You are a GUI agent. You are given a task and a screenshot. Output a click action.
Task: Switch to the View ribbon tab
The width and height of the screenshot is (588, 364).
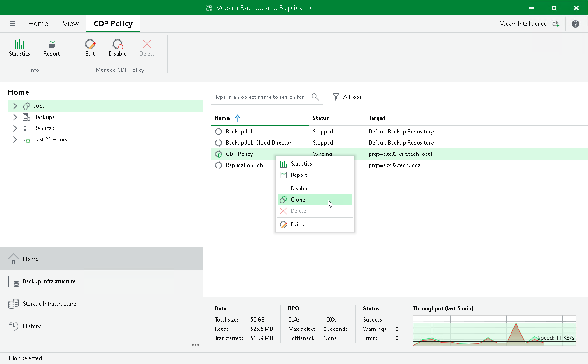pyautogui.click(x=71, y=24)
